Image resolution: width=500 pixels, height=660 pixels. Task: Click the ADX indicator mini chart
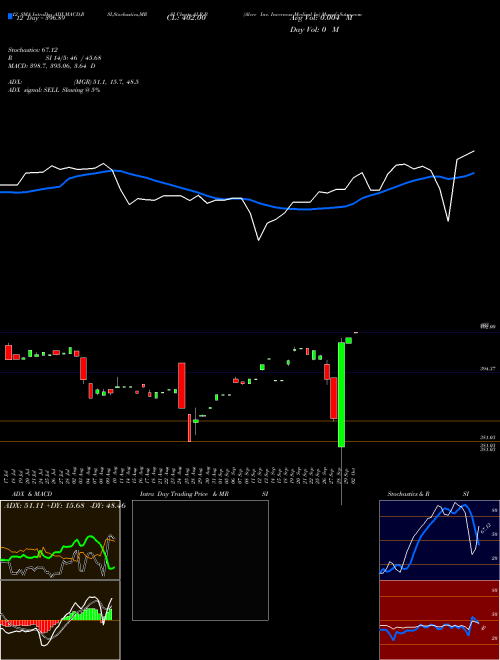click(60, 540)
